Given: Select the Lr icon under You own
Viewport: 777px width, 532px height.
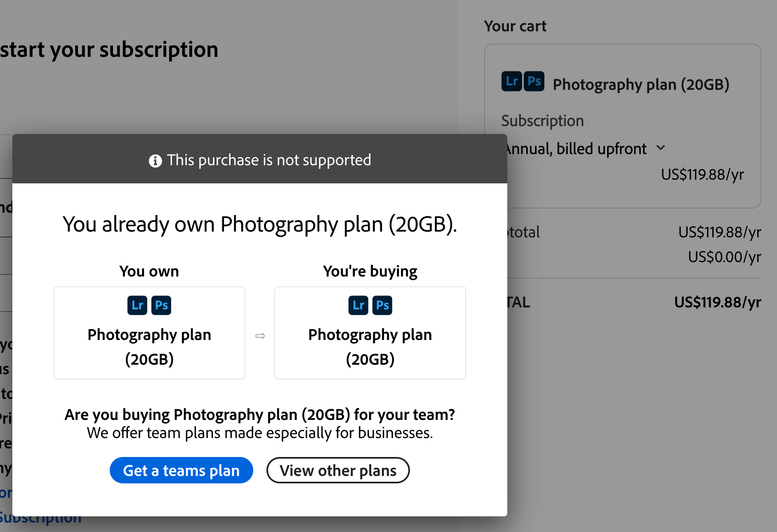Looking at the screenshot, I should coord(137,305).
